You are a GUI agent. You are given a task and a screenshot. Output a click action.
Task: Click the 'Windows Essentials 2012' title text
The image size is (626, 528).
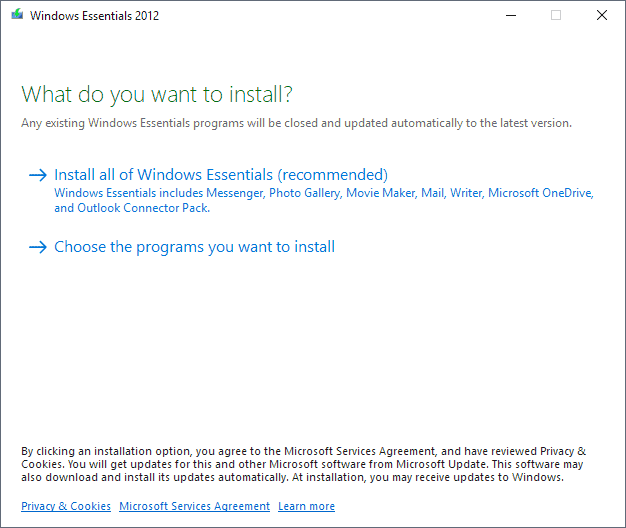coord(94,16)
